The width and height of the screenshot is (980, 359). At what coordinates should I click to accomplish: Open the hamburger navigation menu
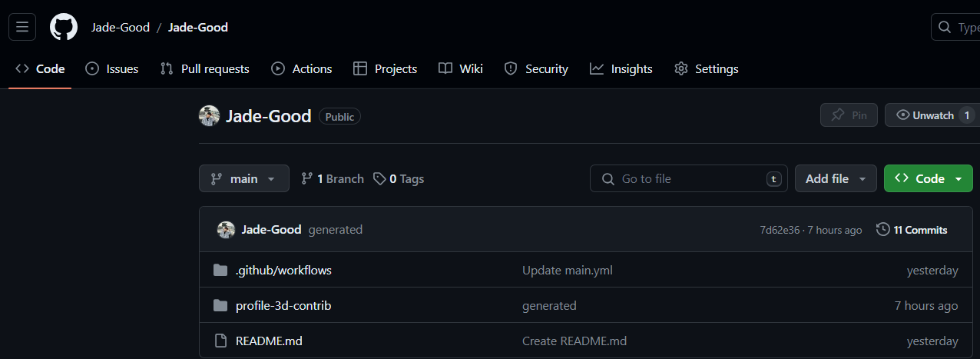pos(22,28)
